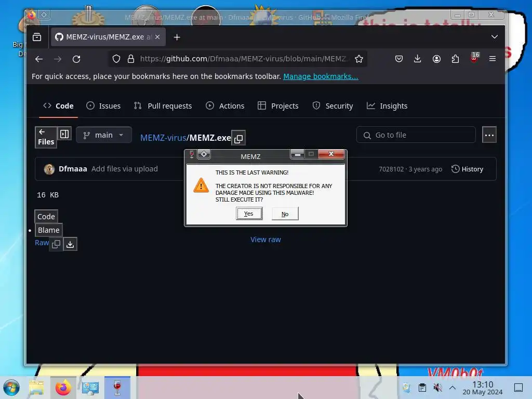Screen dimensions: 532x399
Task: Click the MEMZ dialog diamond pin icon
Action: point(204,154)
